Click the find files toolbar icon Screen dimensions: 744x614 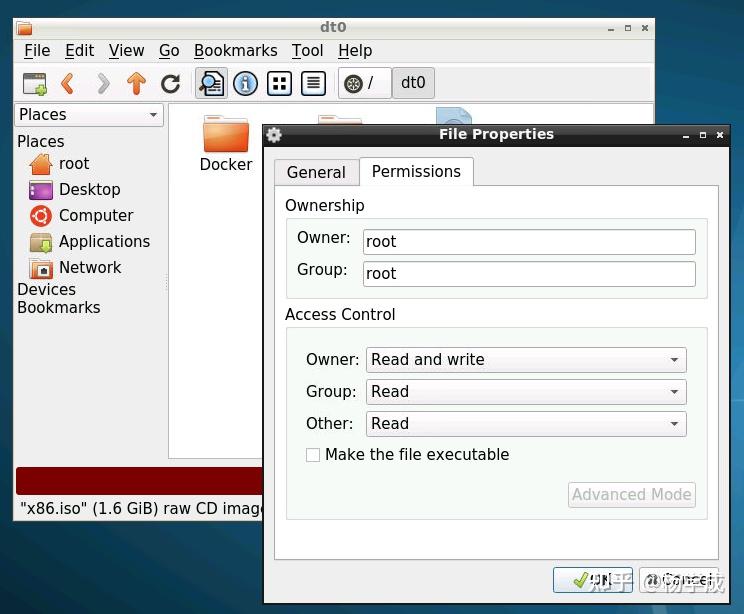tap(211, 84)
